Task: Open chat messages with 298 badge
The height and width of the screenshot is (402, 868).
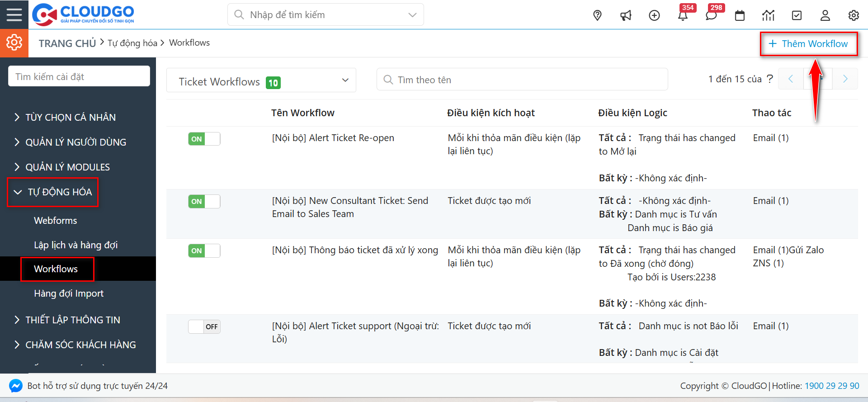Action: [711, 16]
